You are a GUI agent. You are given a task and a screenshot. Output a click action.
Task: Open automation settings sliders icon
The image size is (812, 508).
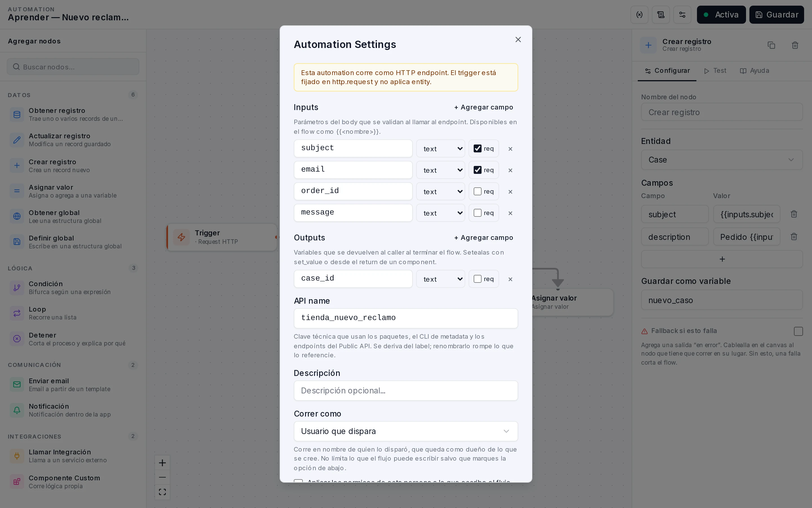(682, 15)
